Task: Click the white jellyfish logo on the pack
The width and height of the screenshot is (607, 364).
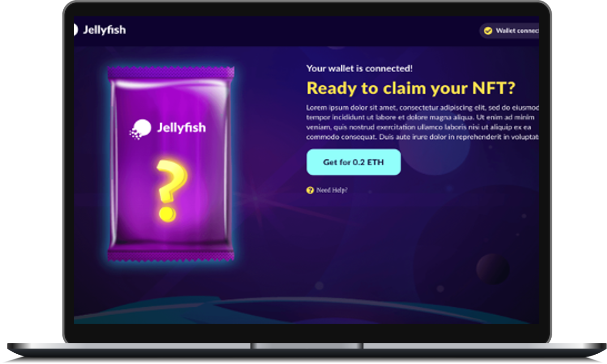Action: [x=140, y=128]
